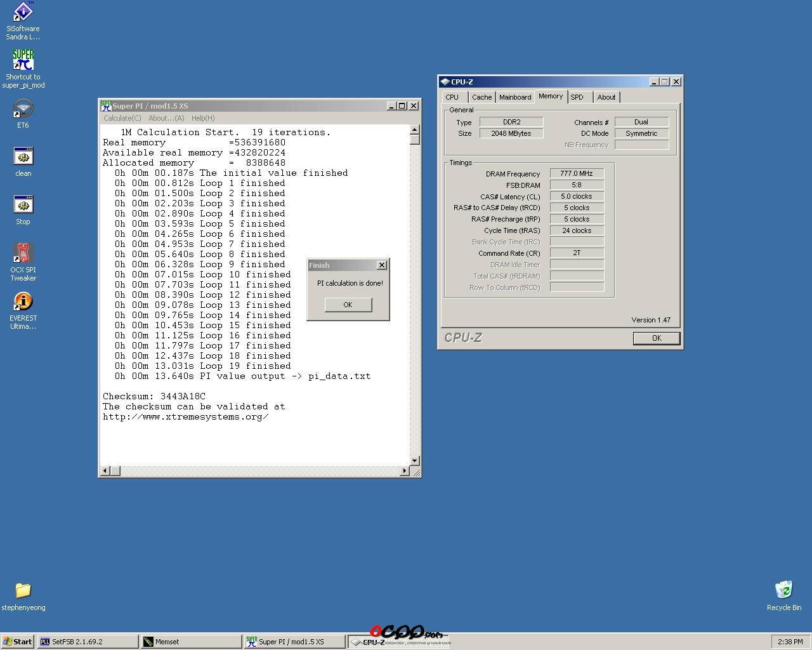Click the DDR2 memory type field
This screenshot has width=812, height=650.
pyautogui.click(x=511, y=122)
